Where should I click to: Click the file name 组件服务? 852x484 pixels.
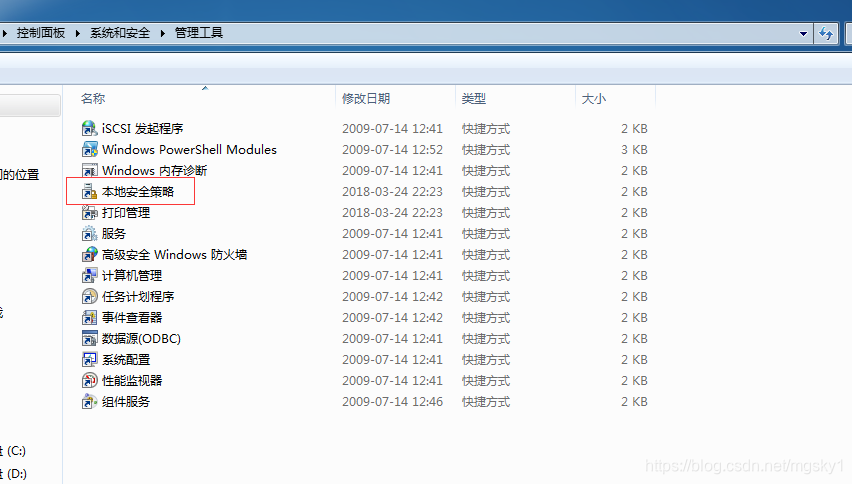pos(126,402)
